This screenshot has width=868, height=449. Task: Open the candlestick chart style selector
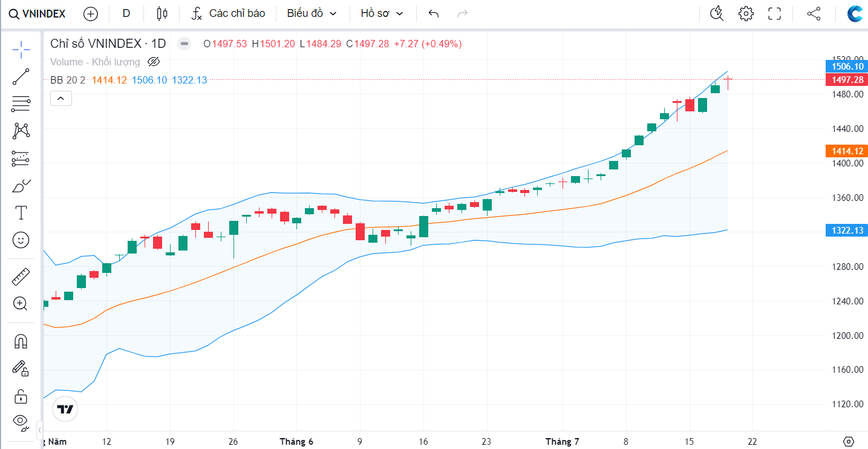tap(161, 13)
